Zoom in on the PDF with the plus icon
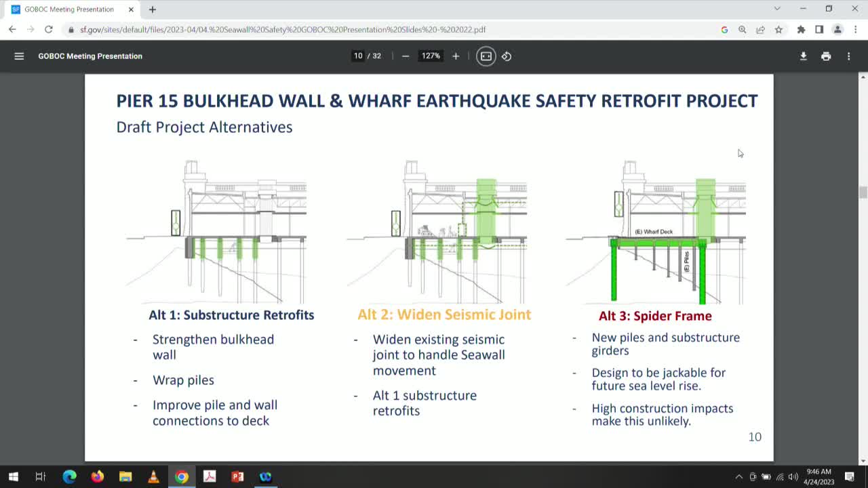 (456, 56)
